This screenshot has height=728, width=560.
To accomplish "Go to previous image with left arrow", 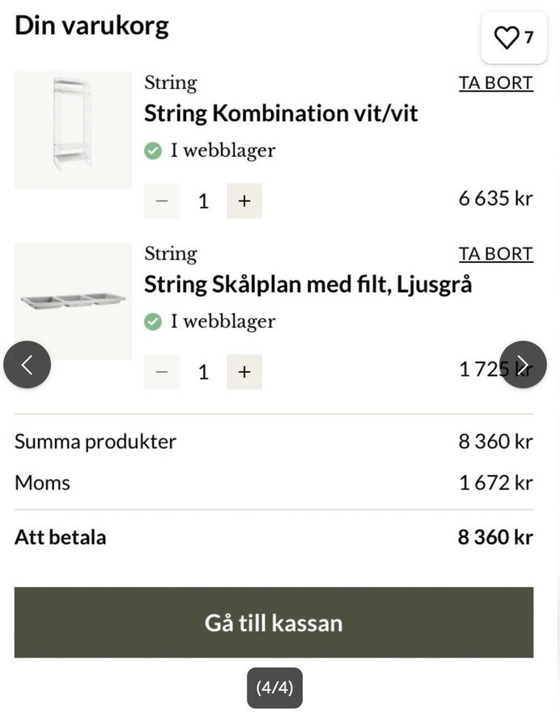I will coord(27,365).
